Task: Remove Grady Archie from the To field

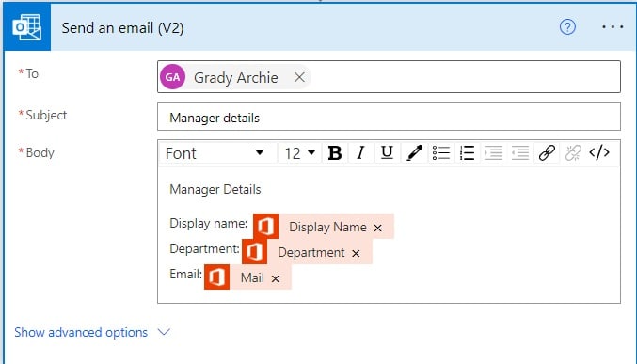Action: pyautogui.click(x=299, y=77)
